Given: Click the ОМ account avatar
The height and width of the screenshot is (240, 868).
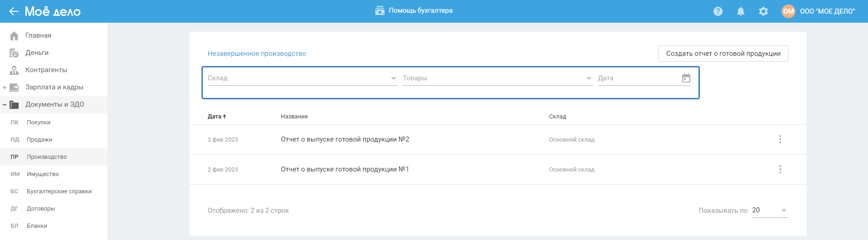Looking at the screenshot, I should click(788, 11).
